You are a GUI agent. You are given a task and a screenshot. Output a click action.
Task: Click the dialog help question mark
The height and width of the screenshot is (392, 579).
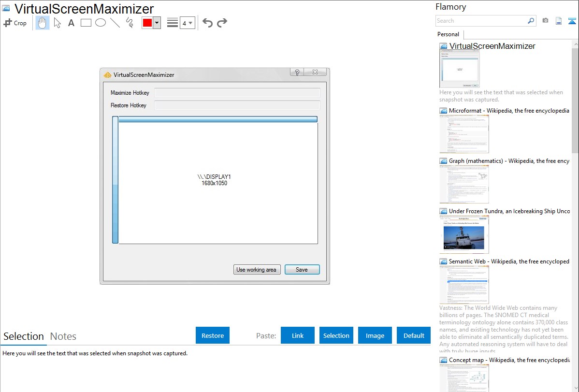click(297, 72)
